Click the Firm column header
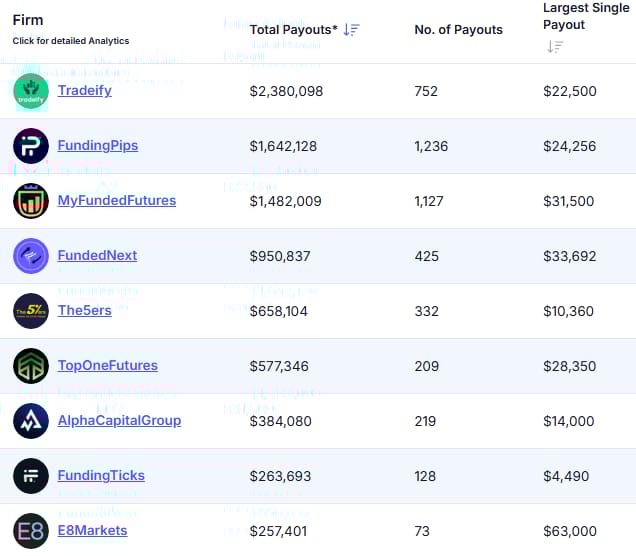 (28, 20)
